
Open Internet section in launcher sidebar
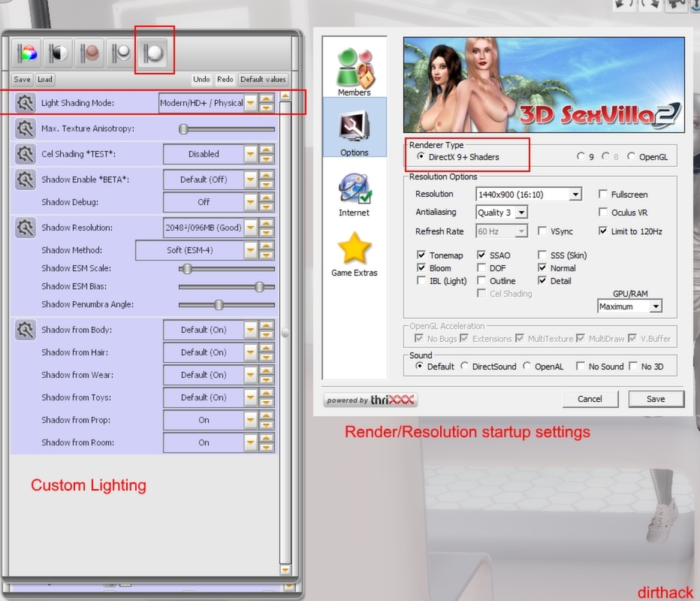tap(355, 195)
